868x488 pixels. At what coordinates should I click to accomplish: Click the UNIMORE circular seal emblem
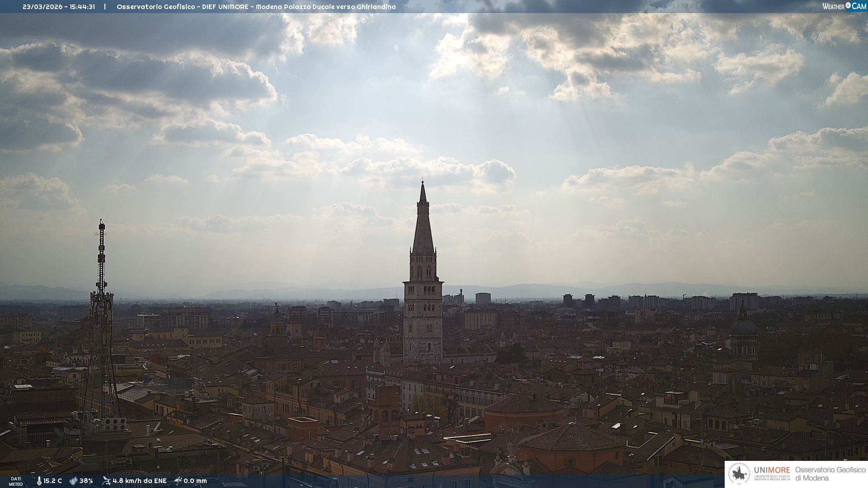[x=739, y=474]
